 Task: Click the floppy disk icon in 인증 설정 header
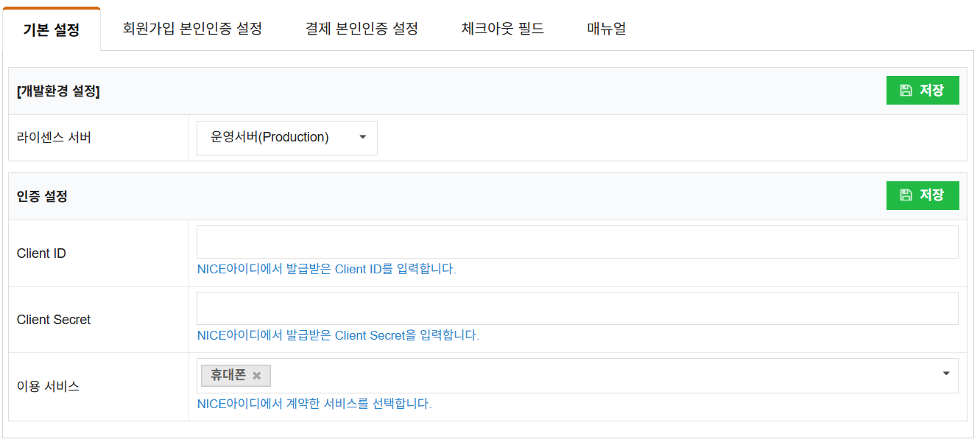[906, 195]
